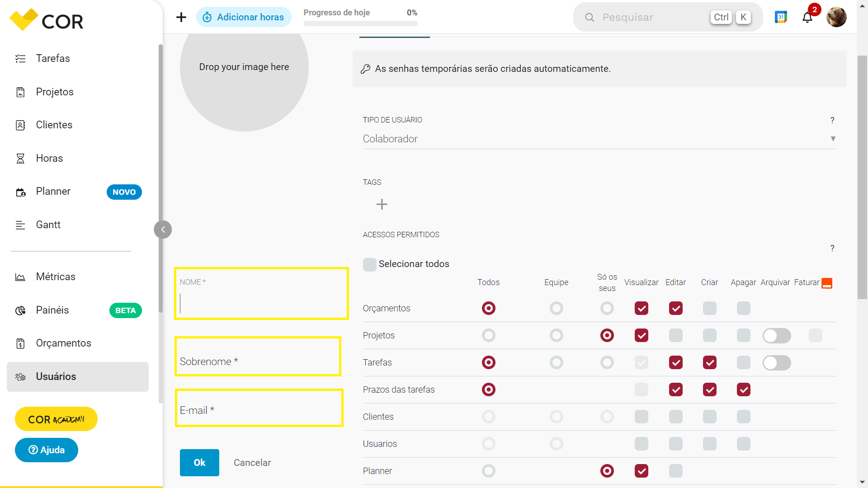
Task: Click the Planner calendar icon
Action: pos(20,192)
